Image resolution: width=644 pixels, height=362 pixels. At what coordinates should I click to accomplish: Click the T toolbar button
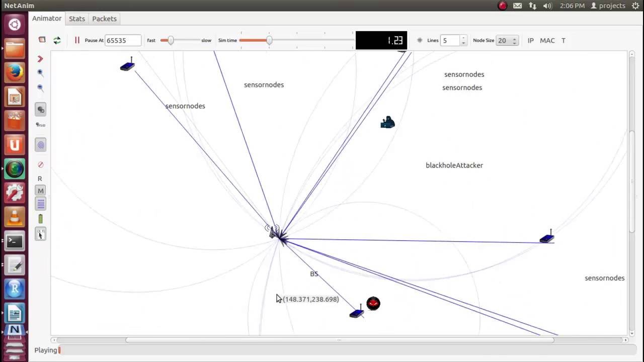[x=563, y=40]
